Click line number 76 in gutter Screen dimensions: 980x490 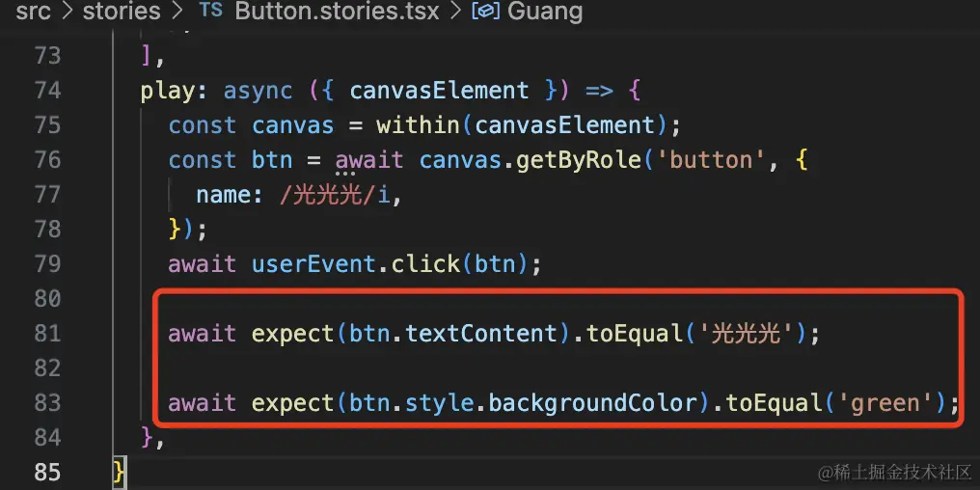(47, 161)
